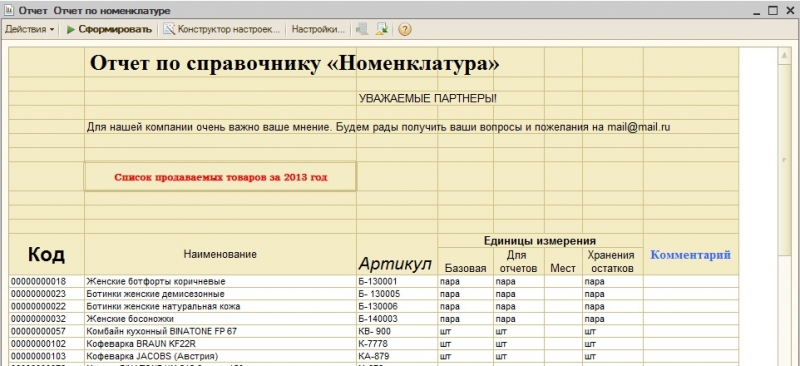Open the Действия dropdown menu
The height and width of the screenshot is (366, 800).
[29, 30]
